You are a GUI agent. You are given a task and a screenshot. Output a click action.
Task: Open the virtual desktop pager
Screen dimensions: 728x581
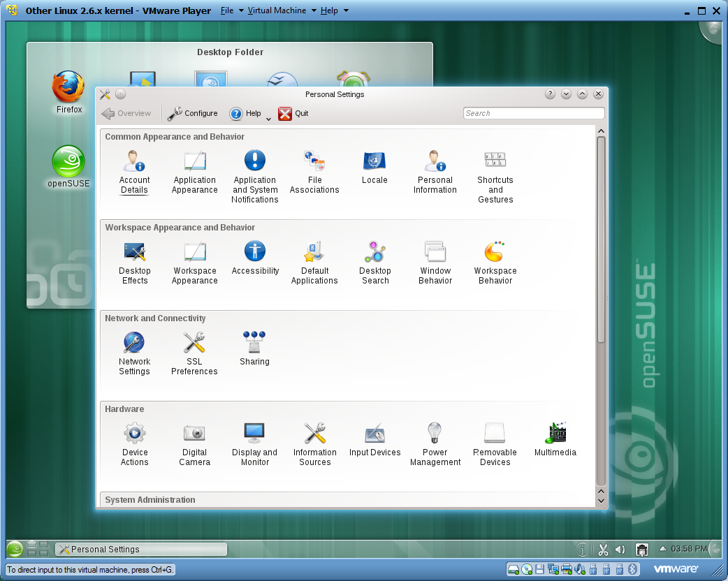(38, 549)
